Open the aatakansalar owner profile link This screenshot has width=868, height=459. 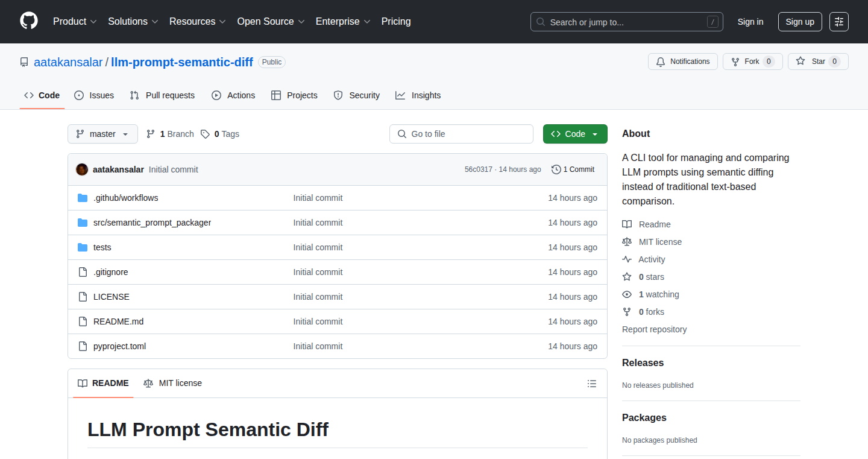coord(68,62)
